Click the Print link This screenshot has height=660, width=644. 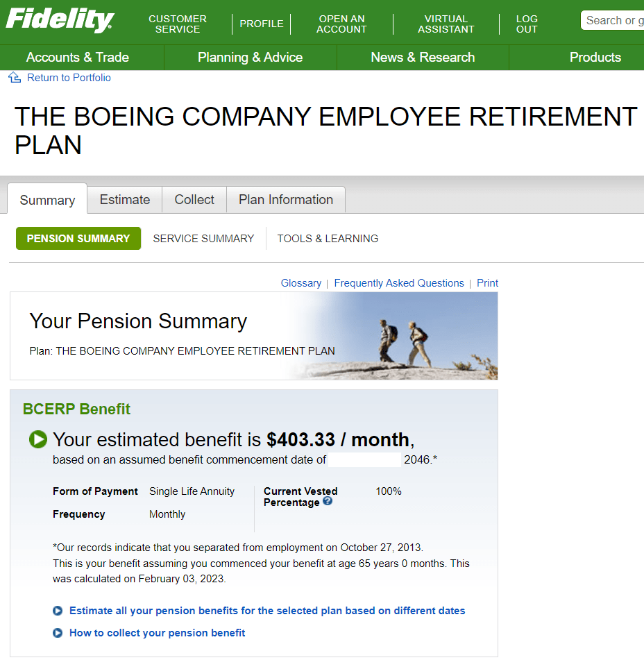pos(487,283)
